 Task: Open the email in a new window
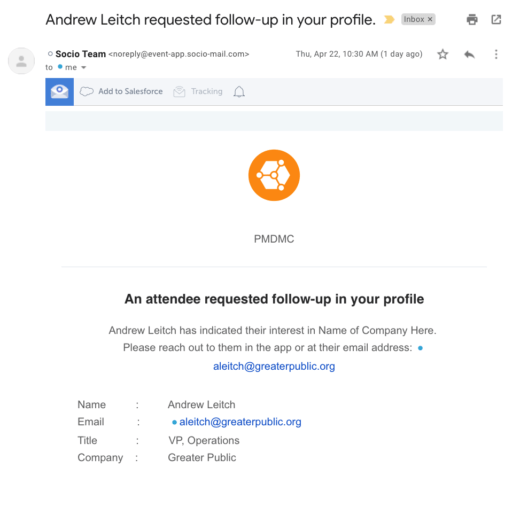click(x=496, y=20)
